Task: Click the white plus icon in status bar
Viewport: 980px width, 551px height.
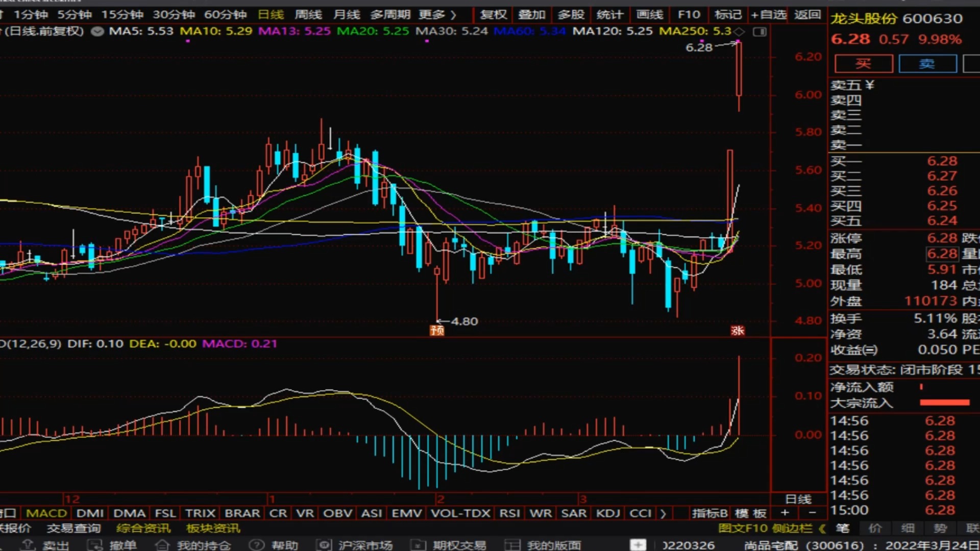Action: click(638, 545)
